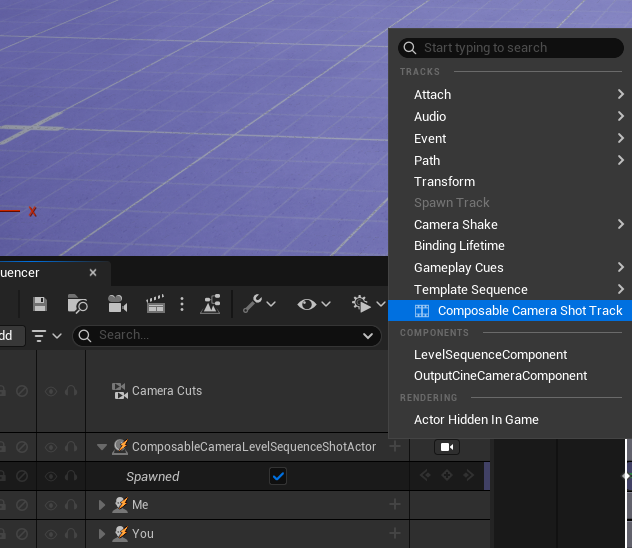Click the Camera Cuts track icon
632x548 pixels.
point(120,391)
